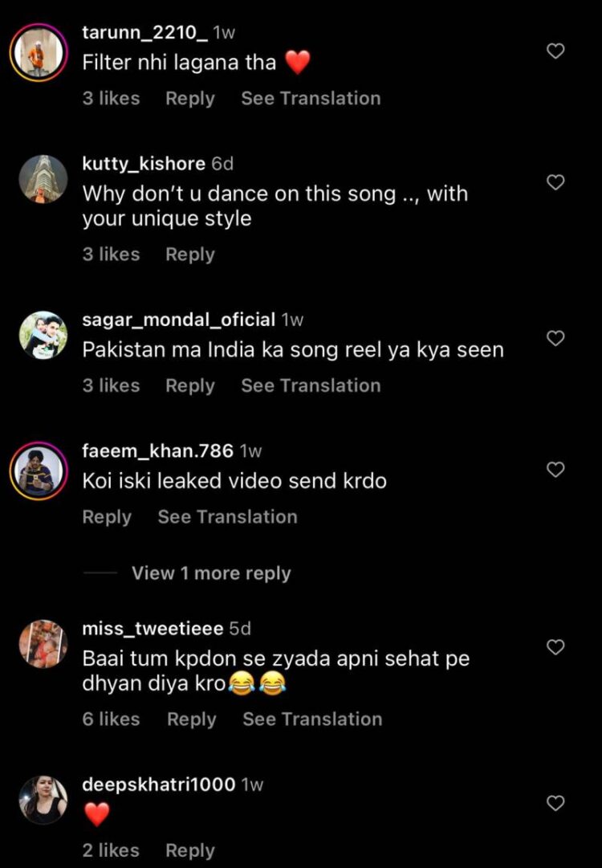Like sagar_mondal_oficial's comment about Pakistan
This screenshot has height=868, width=602.
pos(555,338)
